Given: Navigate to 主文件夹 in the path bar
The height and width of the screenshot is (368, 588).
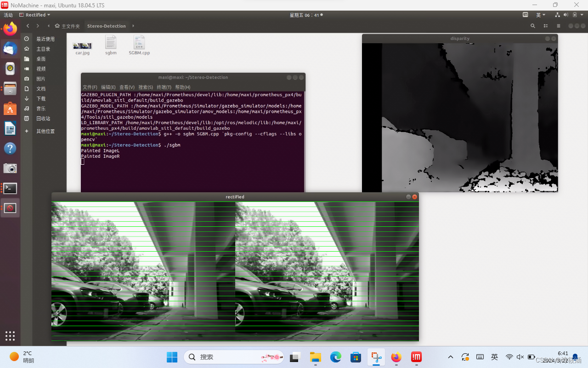Looking at the screenshot, I should (67, 26).
